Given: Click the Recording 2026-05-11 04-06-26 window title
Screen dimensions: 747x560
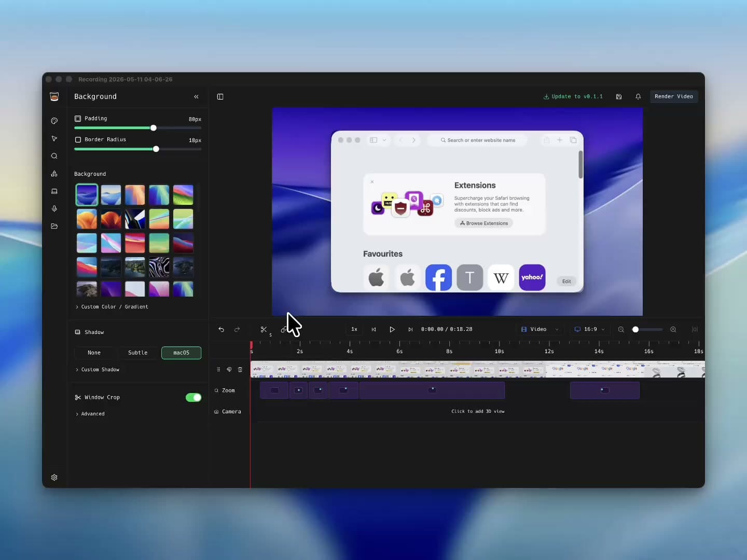Looking at the screenshot, I should click(126, 79).
